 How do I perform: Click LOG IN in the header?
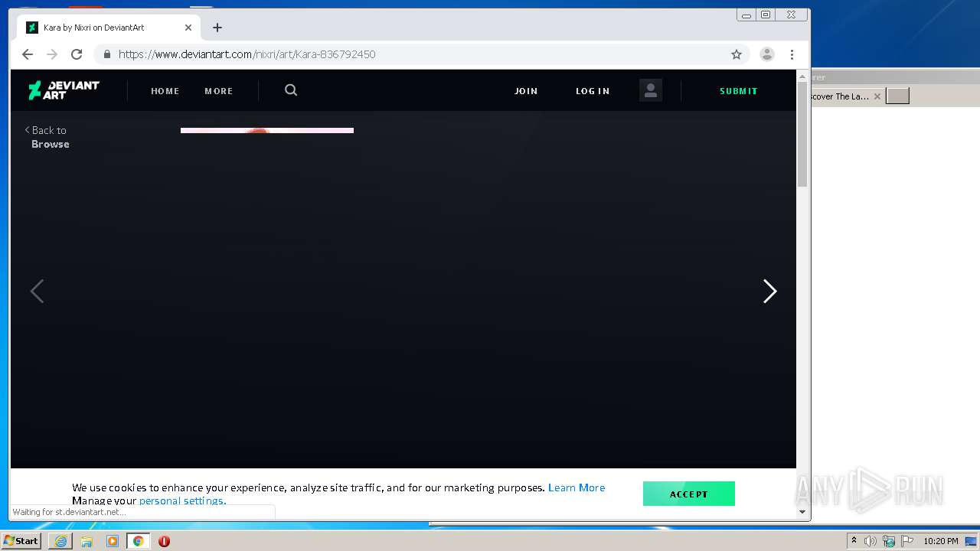[593, 91]
